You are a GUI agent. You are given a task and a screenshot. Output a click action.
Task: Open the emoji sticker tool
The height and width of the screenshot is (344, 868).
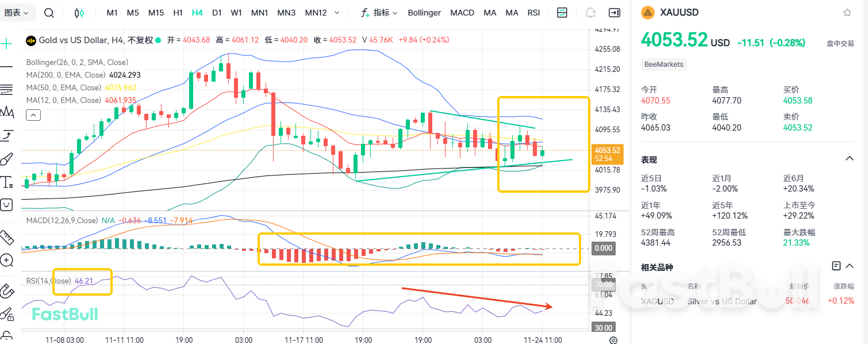(x=7, y=204)
